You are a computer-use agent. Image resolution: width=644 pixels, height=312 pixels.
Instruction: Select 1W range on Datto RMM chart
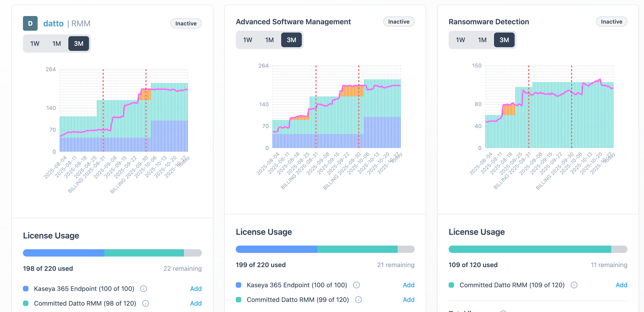tap(35, 44)
